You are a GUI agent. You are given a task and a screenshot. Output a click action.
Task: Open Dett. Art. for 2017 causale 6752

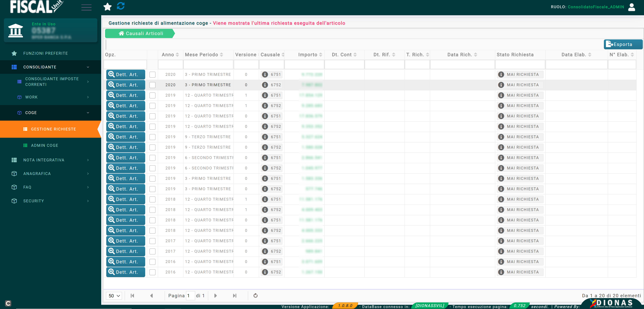(126, 251)
